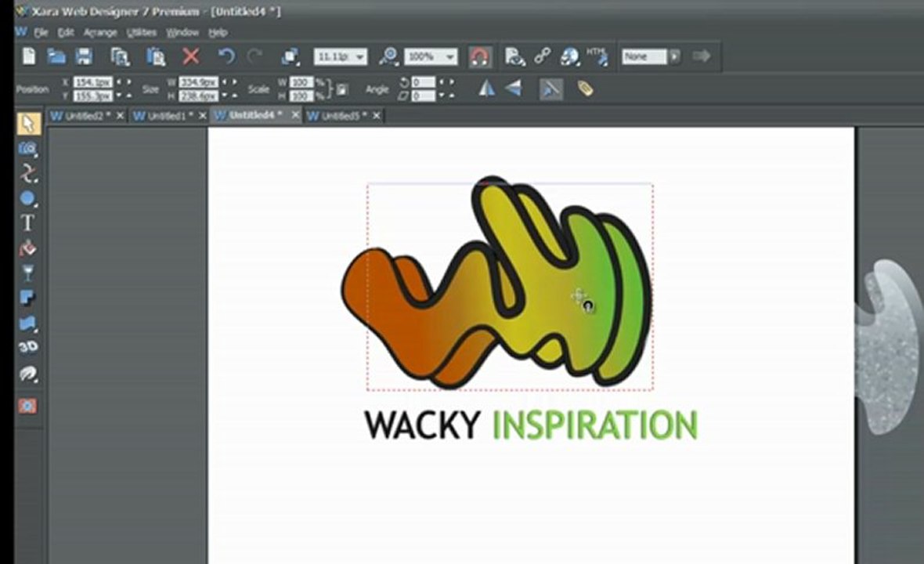Select the Fill tool
The image size is (924, 564).
click(x=27, y=248)
